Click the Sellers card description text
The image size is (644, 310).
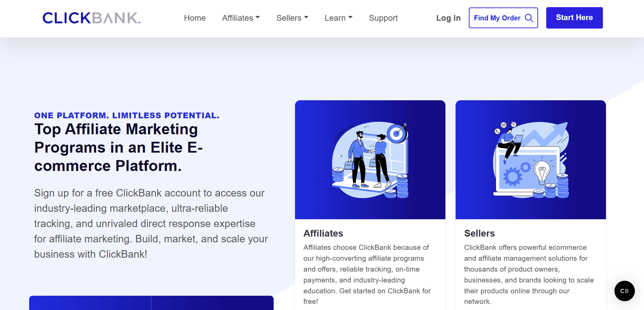(529, 275)
